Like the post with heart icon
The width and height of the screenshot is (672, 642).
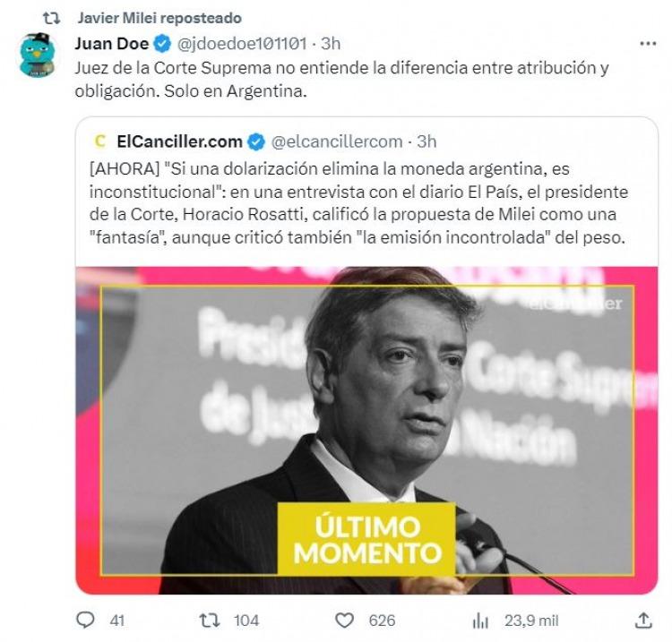(x=344, y=621)
